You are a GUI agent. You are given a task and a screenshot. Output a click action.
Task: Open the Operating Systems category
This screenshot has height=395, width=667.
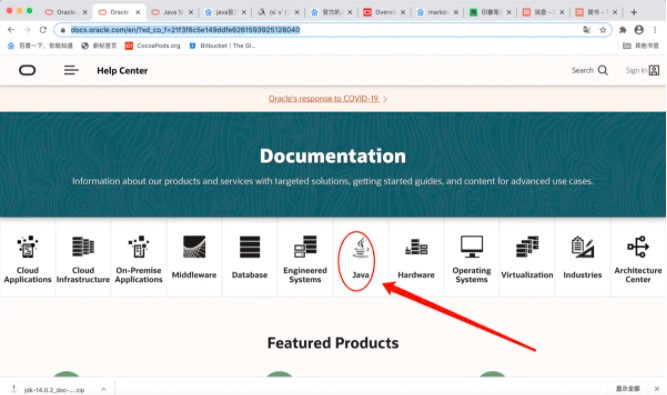471,257
